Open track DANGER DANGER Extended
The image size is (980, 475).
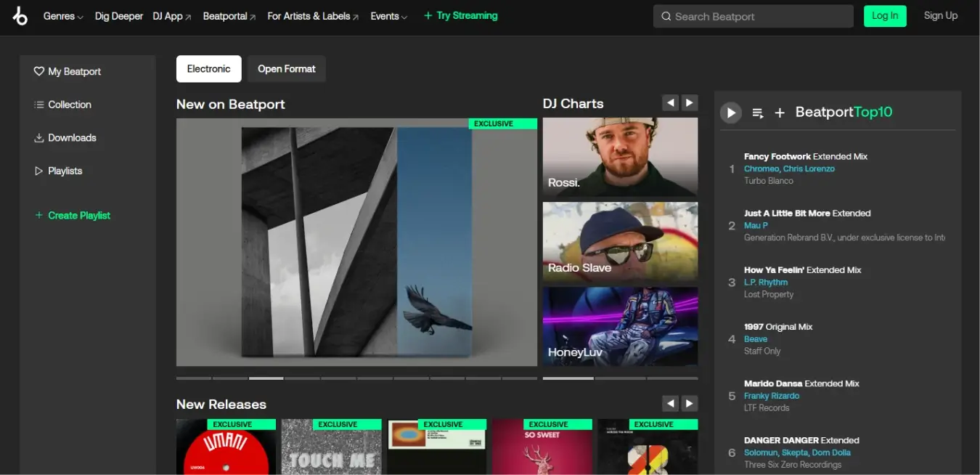click(801, 440)
